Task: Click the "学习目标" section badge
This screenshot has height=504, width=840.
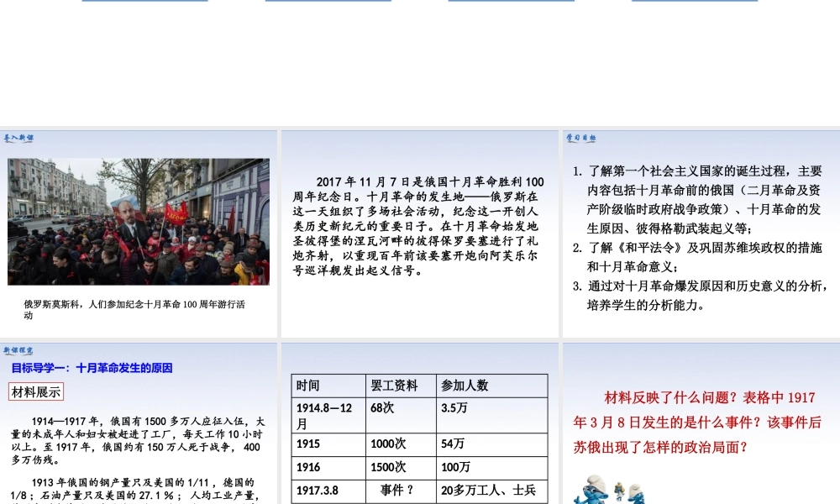Action: 580,139
